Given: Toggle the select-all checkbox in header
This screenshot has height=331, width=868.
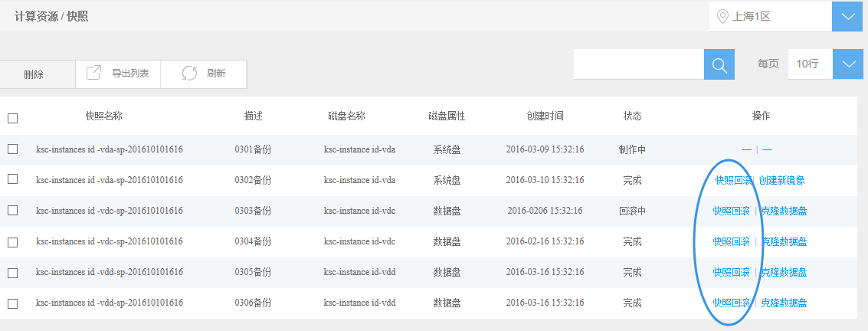Looking at the screenshot, I should pos(12,118).
